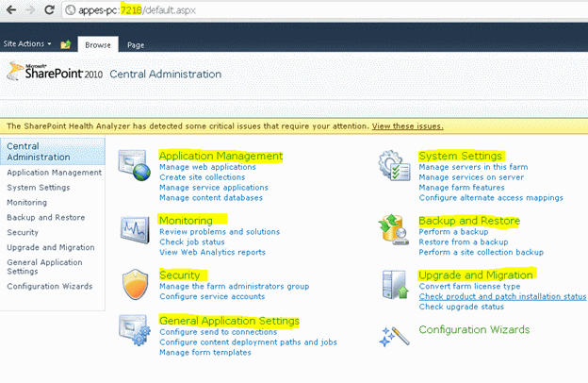Viewport: 588px width, 383px height.
Task: Open General Application Settings in sidebar
Action: pos(44,267)
